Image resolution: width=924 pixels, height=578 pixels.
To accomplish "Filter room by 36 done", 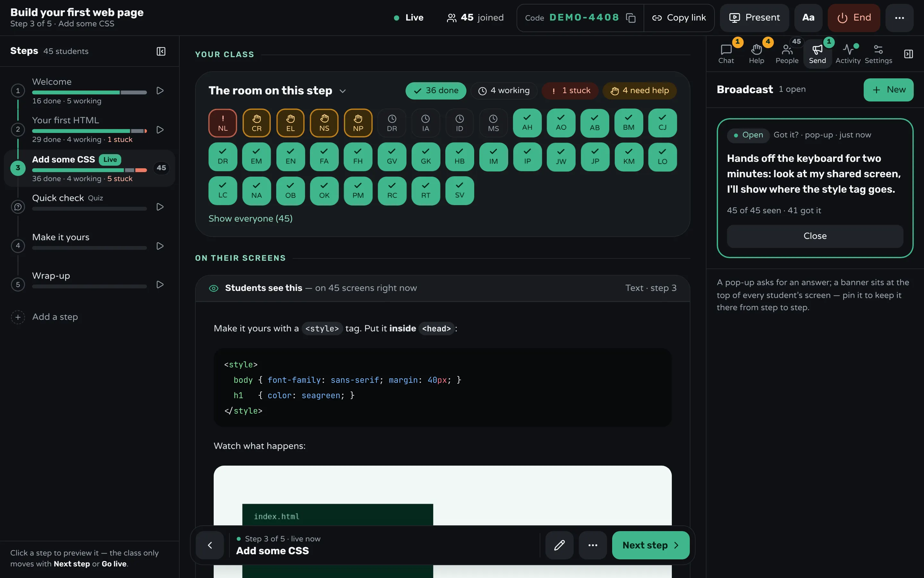I will [x=436, y=91].
